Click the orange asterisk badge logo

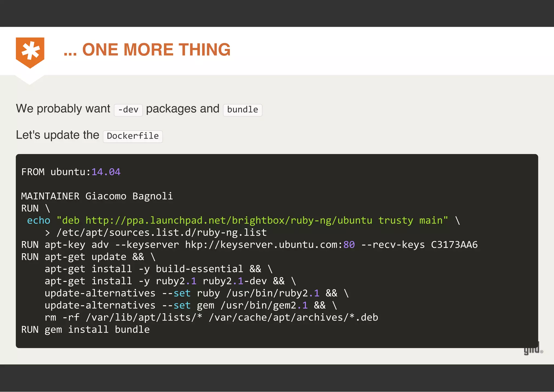point(30,53)
